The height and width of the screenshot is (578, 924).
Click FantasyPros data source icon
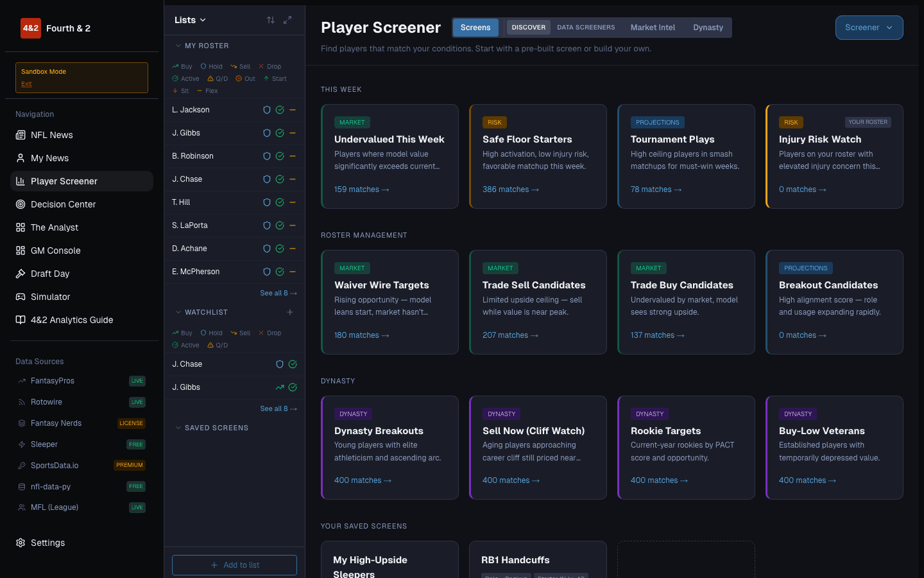coord(22,381)
